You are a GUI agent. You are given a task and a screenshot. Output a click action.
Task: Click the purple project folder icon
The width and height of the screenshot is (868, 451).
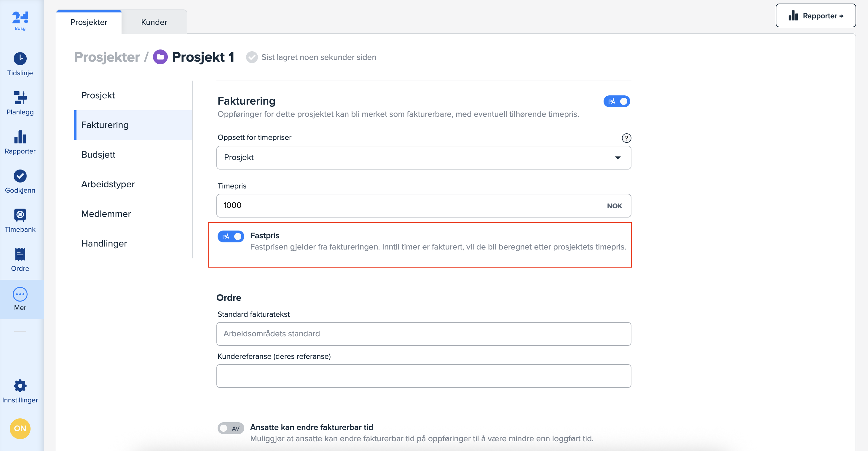coord(160,57)
